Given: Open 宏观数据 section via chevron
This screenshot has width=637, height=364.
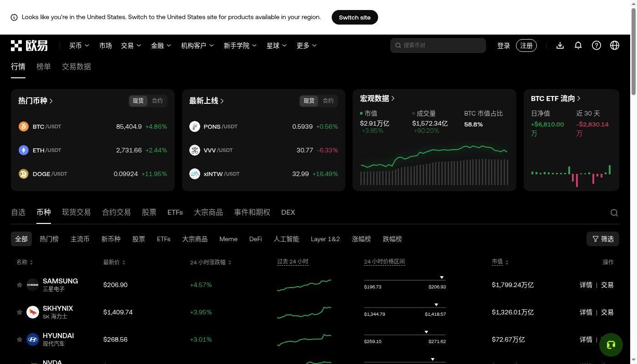Looking at the screenshot, I should [x=393, y=98].
